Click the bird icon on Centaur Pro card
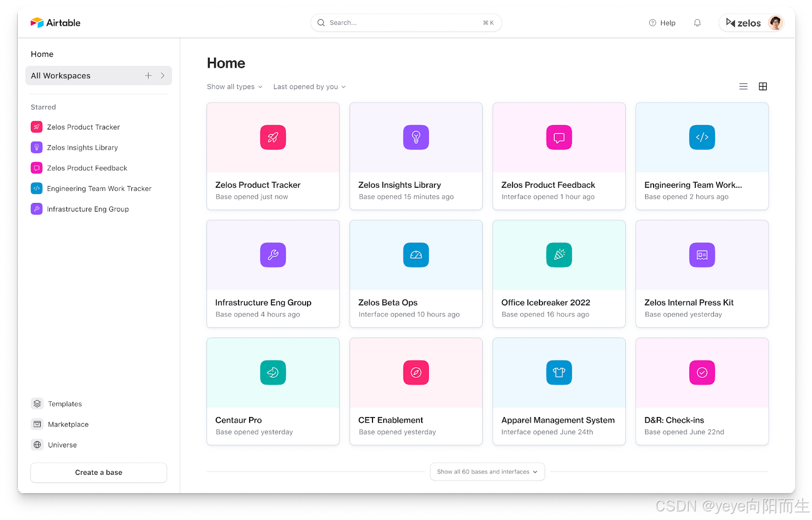The image size is (812, 520). (273, 373)
